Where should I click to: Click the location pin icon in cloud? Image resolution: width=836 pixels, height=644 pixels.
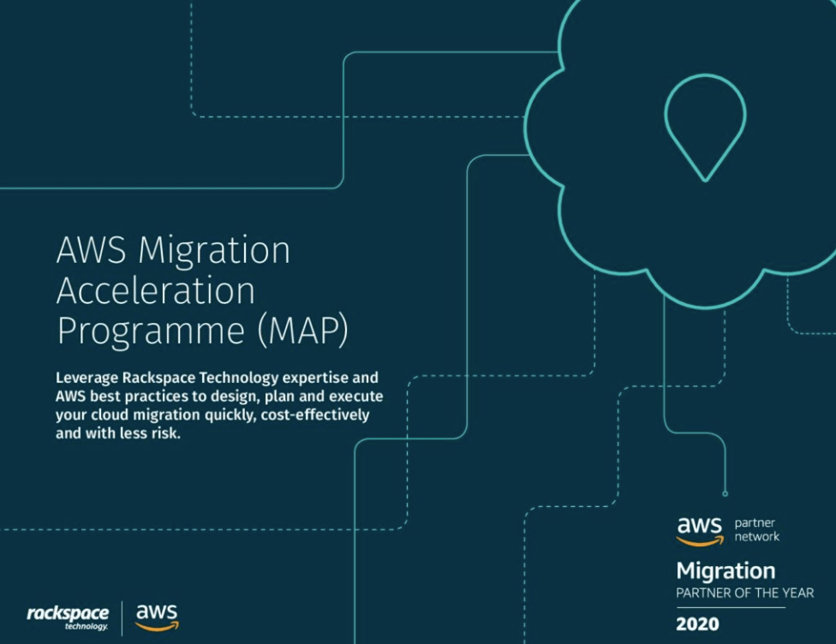pyautogui.click(x=705, y=128)
